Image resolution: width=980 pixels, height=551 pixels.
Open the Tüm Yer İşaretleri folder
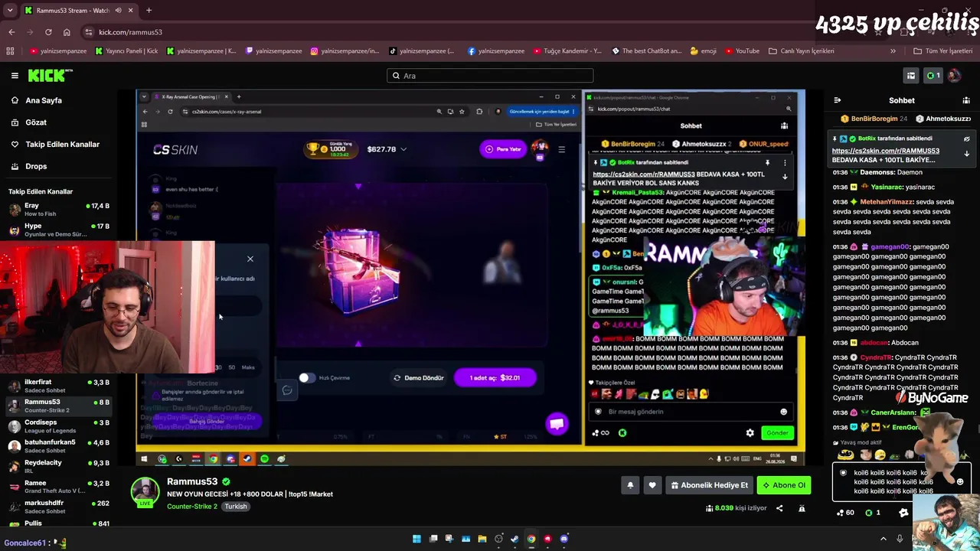[x=942, y=51]
